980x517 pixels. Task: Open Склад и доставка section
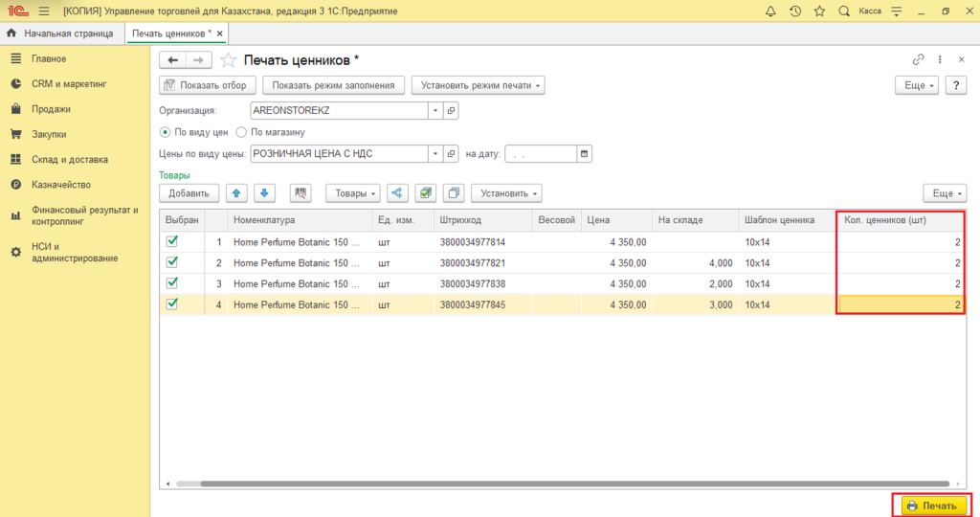point(69,160)
